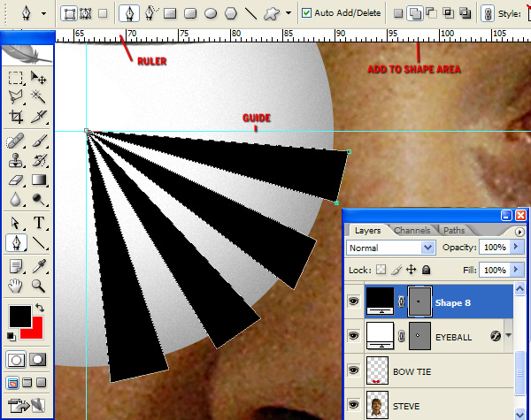Select Exclude Overlapping Shape Areas option

click(465, 13)
